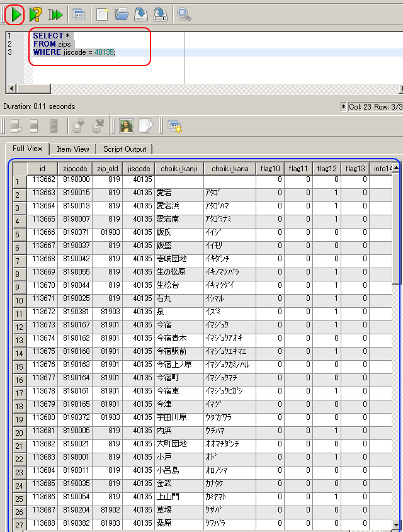The image size is (403, 532).
Task: Click the jiscode column header
Action: pyautogui.click(x=139, y=169)
